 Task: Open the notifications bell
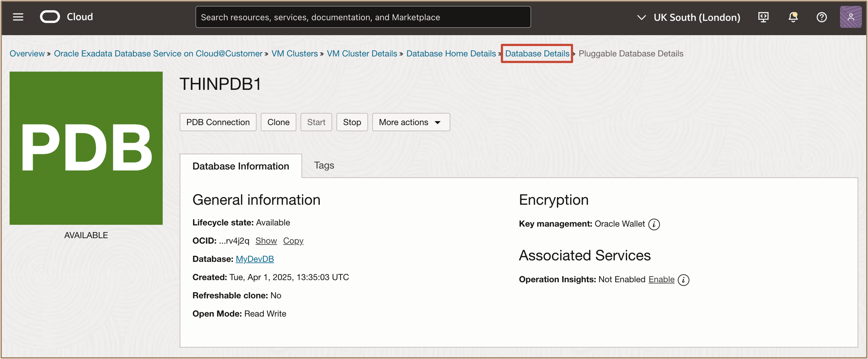(793, 17)
